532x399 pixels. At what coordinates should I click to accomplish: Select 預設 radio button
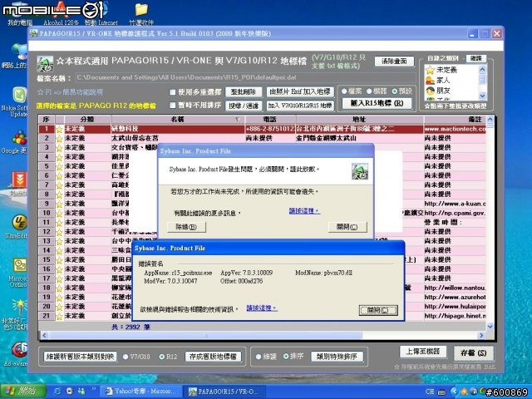394,91
